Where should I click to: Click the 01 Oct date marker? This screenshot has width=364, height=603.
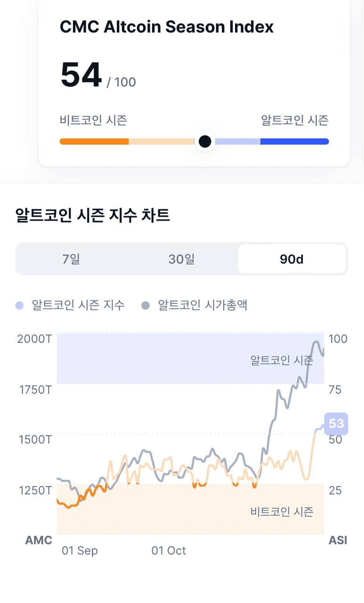[x=169, y=551]
